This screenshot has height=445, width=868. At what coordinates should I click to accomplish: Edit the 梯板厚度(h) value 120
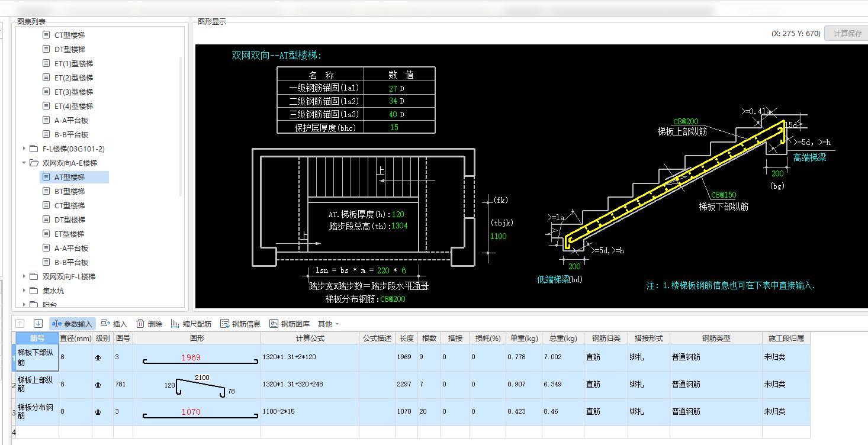pos(397,215)
